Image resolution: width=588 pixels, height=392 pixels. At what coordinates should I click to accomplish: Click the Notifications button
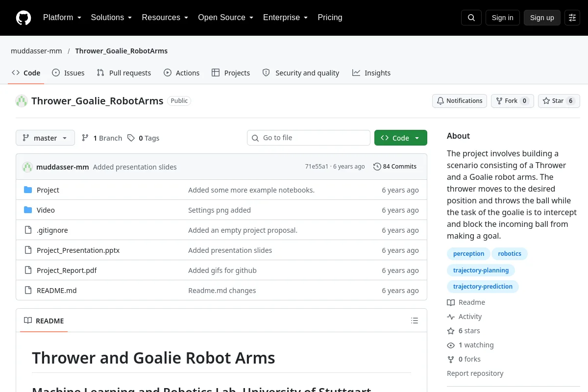460,101
